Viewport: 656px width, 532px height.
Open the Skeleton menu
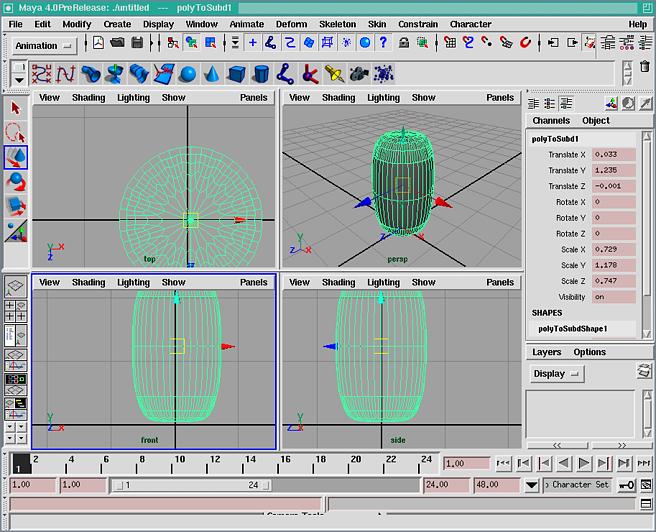(337, 24)
